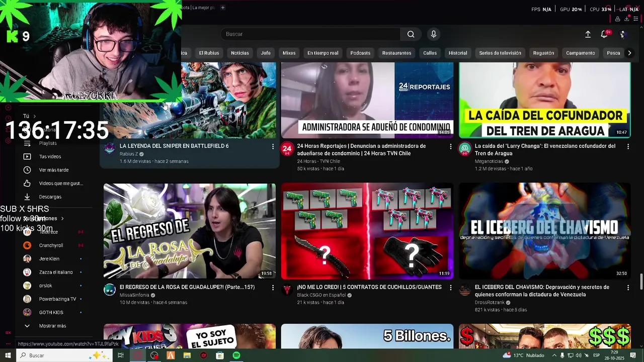Open Rubius Z channel avatar
Image resolution: width=644 pixels, height=362 pixels.
pos(110,148)
